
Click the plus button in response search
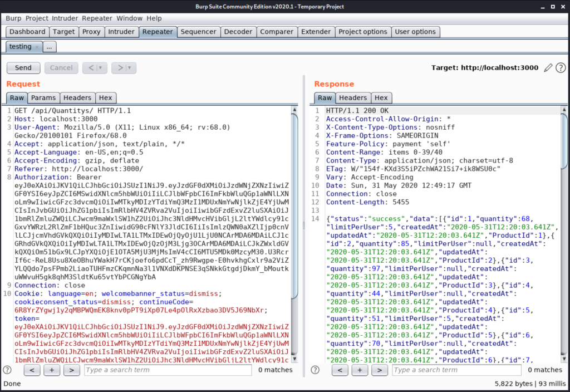(360, 370)
